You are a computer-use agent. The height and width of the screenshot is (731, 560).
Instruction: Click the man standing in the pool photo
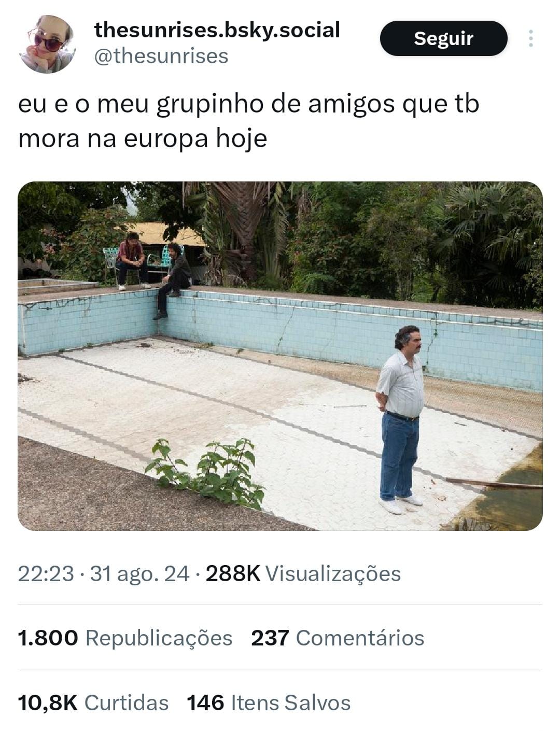pos(401,420)
